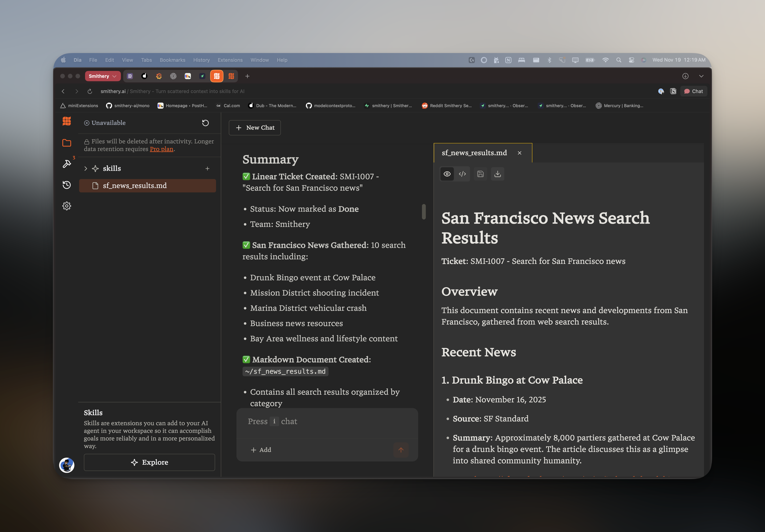This screenshot has width=765, height=532.
Task: Switch to the Dub browser tab
Action: tap(144, 76)
